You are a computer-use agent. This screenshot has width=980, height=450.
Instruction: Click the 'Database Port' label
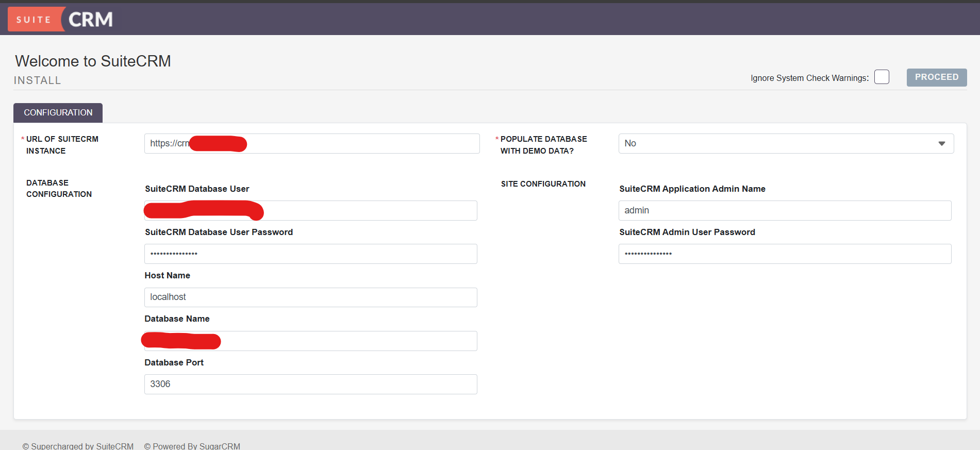[174, 362]
